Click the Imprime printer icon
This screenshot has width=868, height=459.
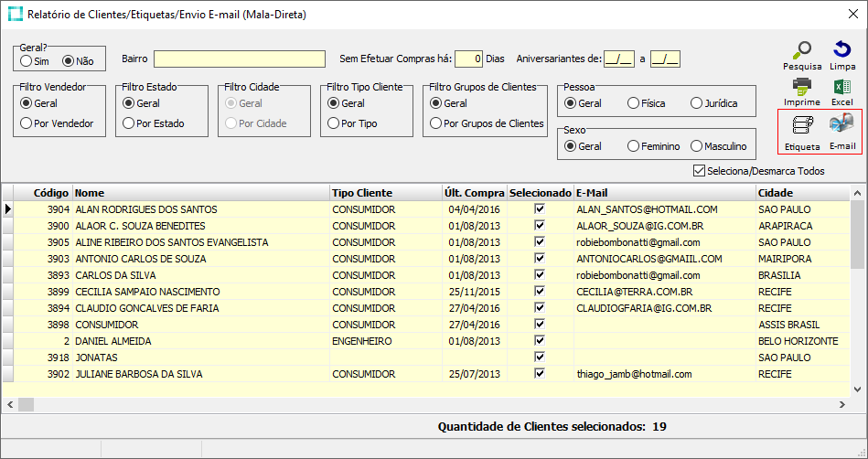802,88
